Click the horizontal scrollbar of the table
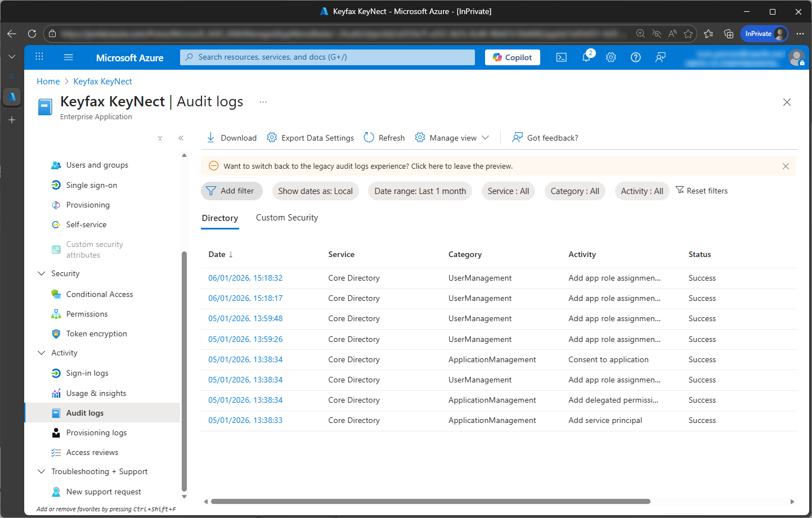 pyautogui.click(x=430, y=501)
